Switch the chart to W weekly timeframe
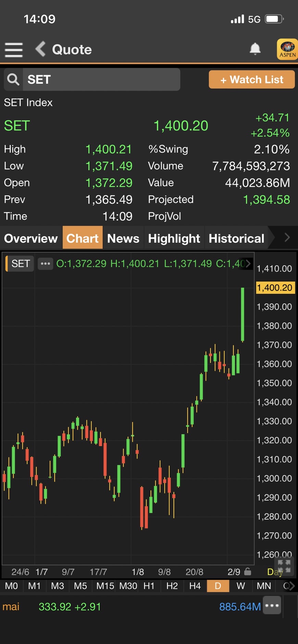The width and height of the screenshot is (298, 644). pyautogui.click(x=241, y=586)
